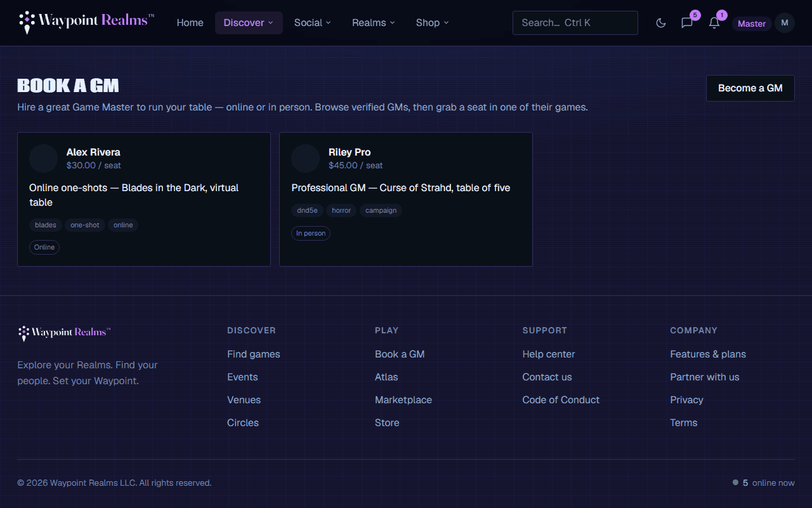The height and width of the screenshot is (508, 812).
Task: Open Circles footer link
Action: [243, 423]
